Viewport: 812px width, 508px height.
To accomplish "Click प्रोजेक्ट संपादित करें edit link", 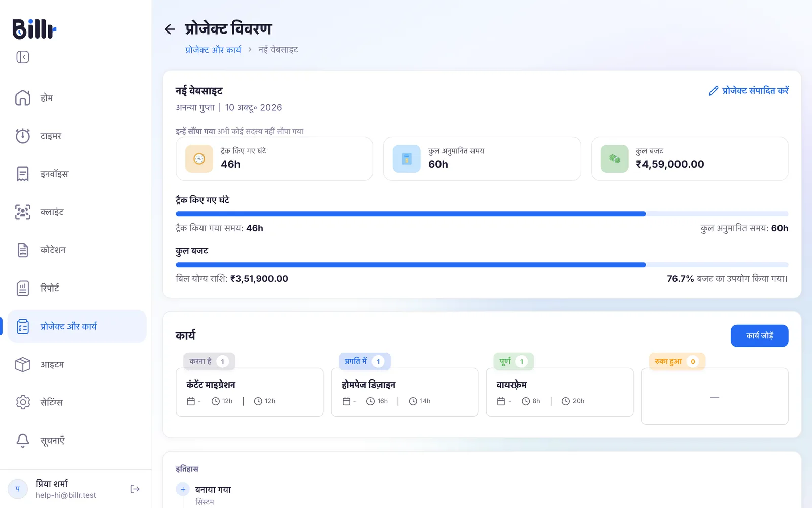I will click(749, 90).
